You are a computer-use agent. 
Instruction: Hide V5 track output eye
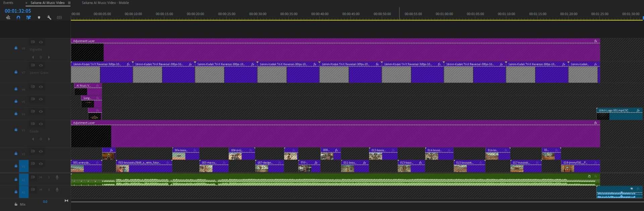point(41,99)
